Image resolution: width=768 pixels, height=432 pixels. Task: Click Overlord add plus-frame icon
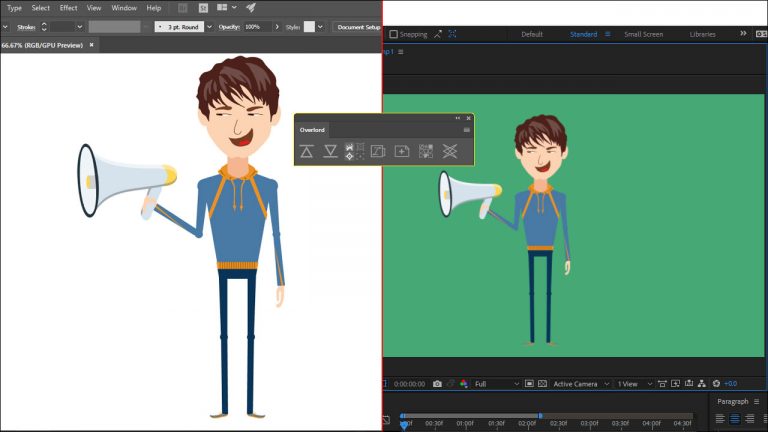click(x=402, y=151)
